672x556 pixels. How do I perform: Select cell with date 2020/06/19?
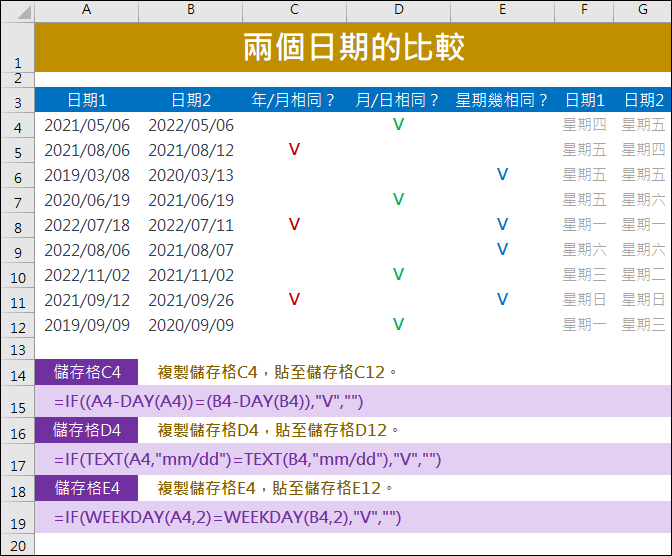87,200
